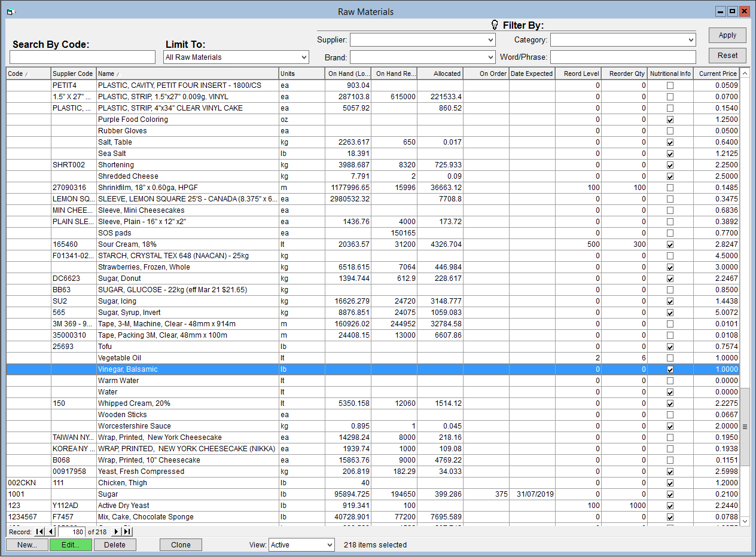This screenshot has height=557, width=756.
Task: Click the record number field showing 180
Action: coord(71,531)
